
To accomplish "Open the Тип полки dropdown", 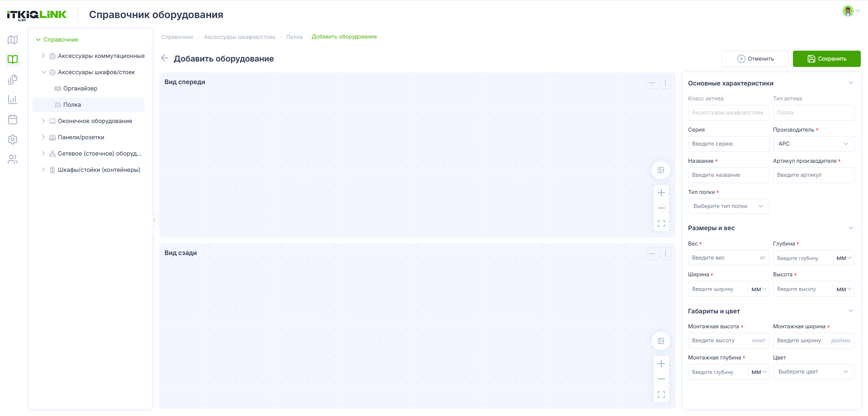I will 728,206.
